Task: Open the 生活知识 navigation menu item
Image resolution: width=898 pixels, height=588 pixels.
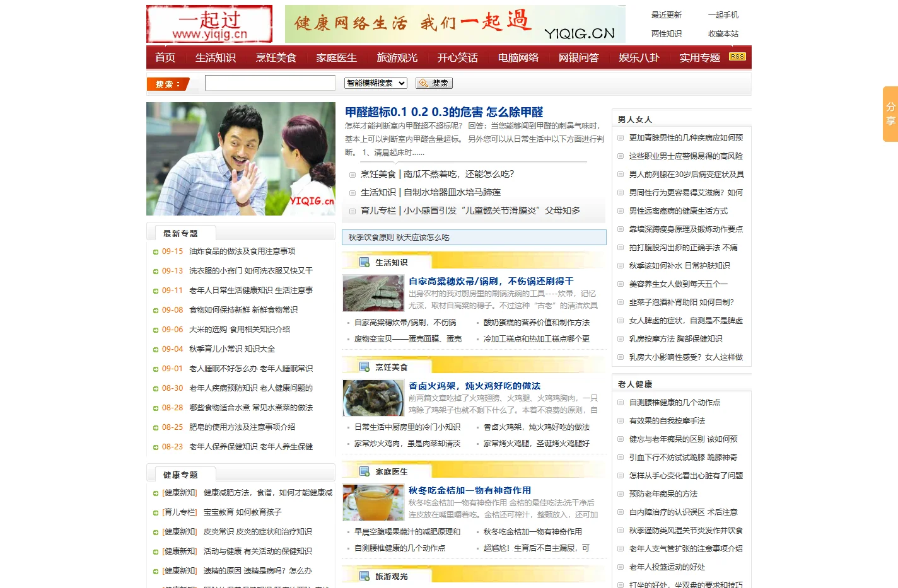Action: 216,57
